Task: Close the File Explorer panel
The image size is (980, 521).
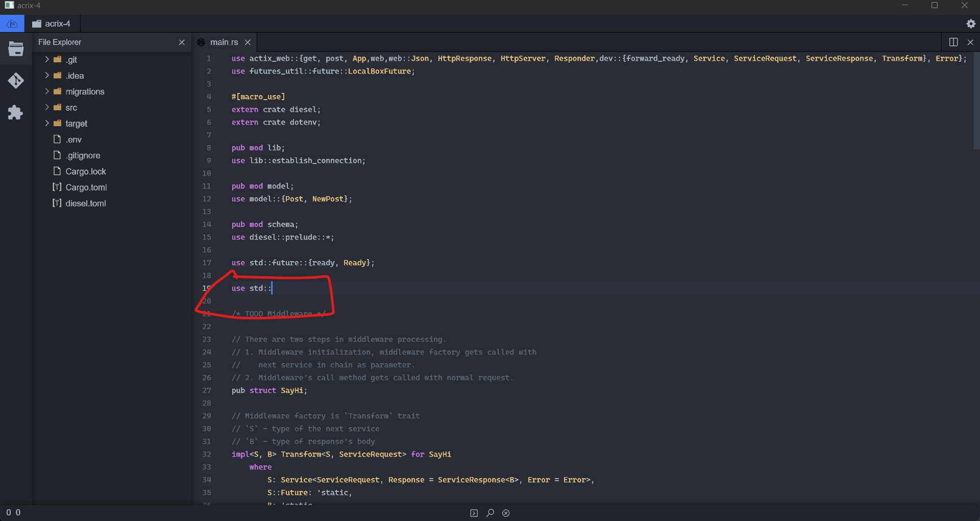Action: 182,42
